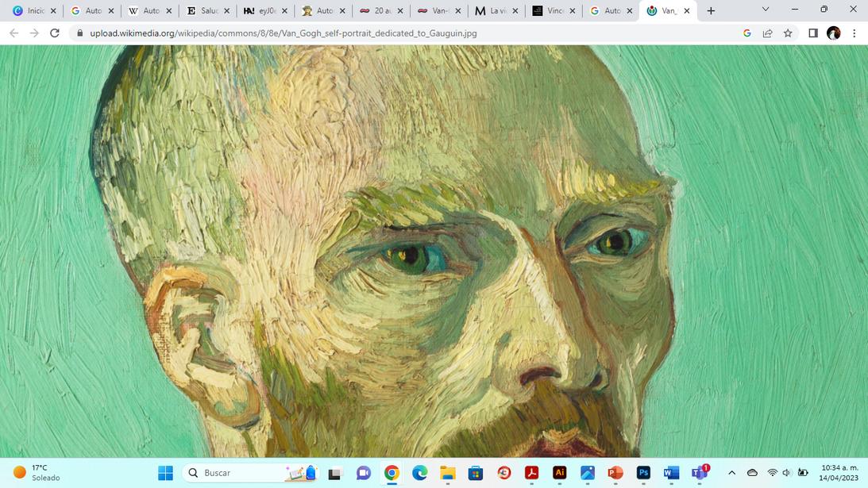View site information lock icon

[x=79, y=33]
